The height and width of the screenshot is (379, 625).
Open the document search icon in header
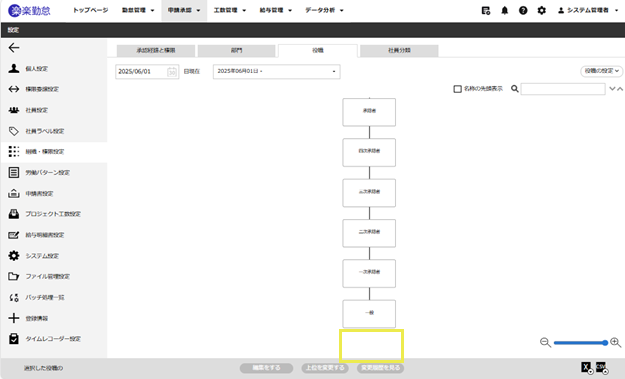point(486,11)
